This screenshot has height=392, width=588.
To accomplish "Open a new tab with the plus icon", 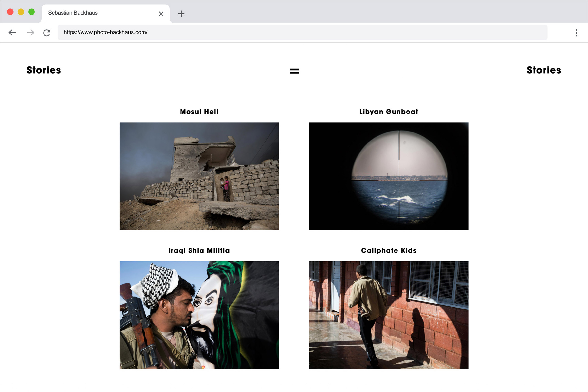I will pyautogui.click(x=181, y=14).
